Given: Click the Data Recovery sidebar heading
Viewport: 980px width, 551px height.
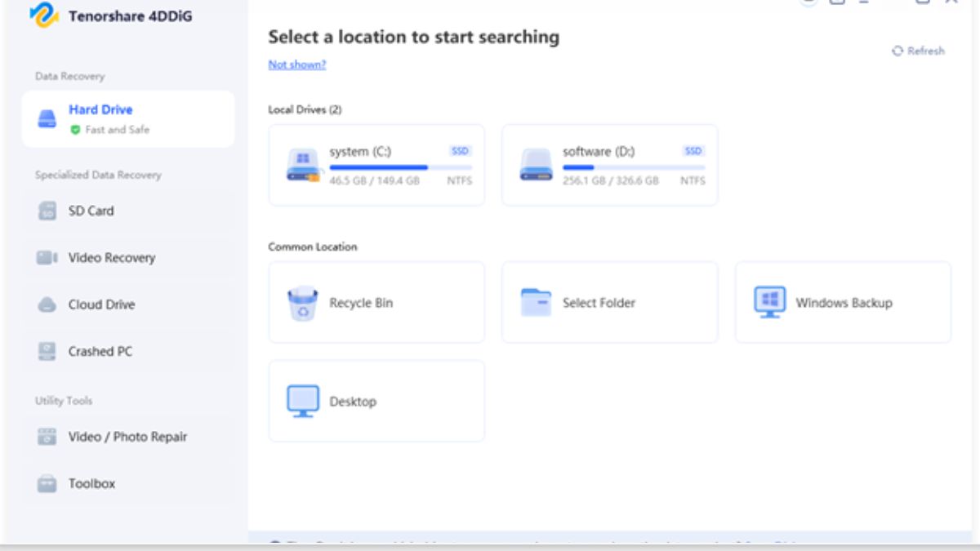Looking at the screenshot, I should pos(69,76).
